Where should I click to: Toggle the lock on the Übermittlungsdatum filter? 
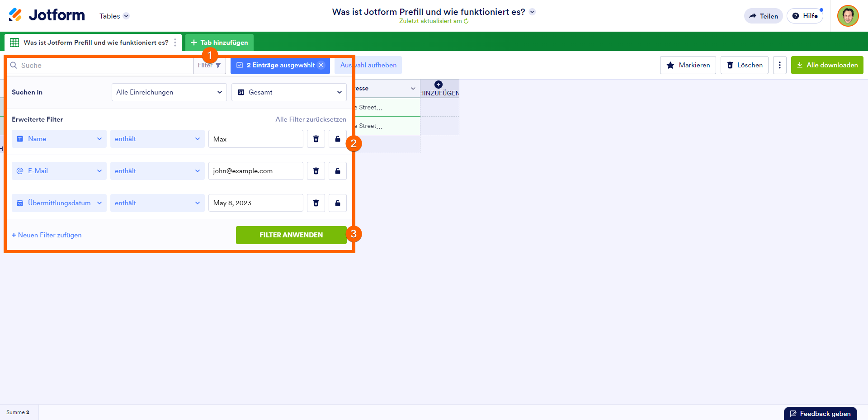pyautogui.click(x=338, y=203)
